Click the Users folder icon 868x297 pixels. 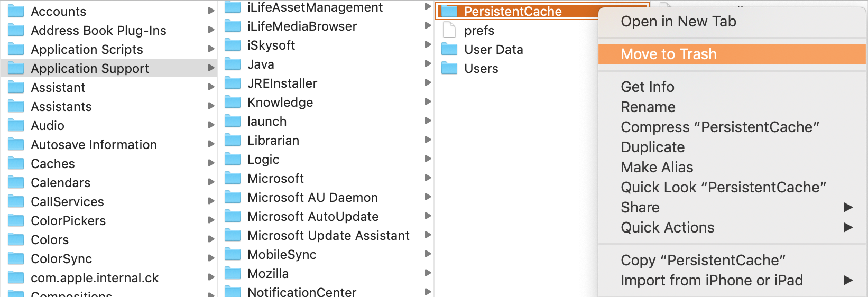coord(449,68)
